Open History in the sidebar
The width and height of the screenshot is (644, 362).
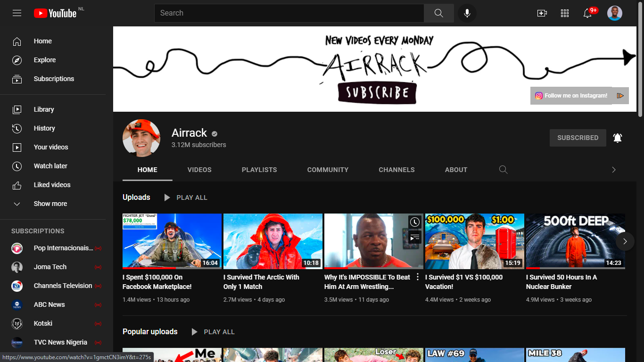53,128
